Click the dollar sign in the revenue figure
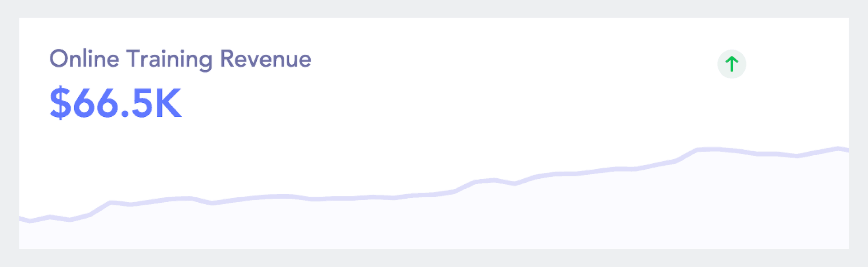This screenshot has width=868, height=267. coord(60,103)
